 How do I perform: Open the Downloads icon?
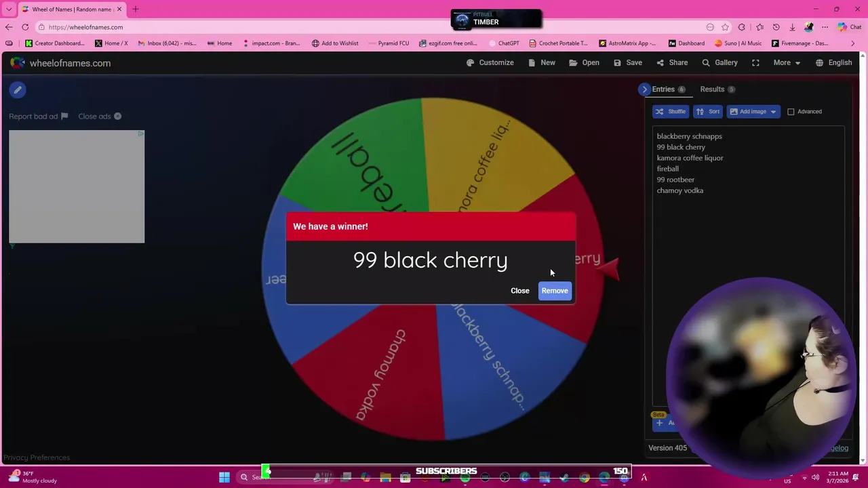coord(792,27)
